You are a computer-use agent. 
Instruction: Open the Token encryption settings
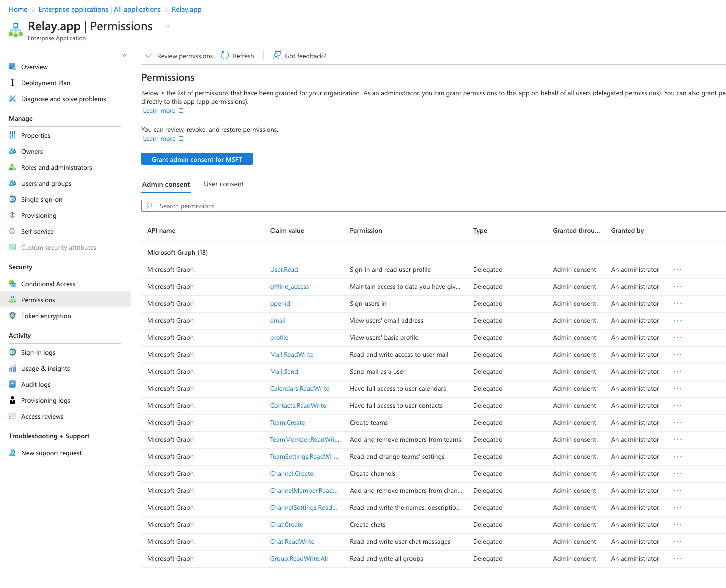[x=46, y=316]
